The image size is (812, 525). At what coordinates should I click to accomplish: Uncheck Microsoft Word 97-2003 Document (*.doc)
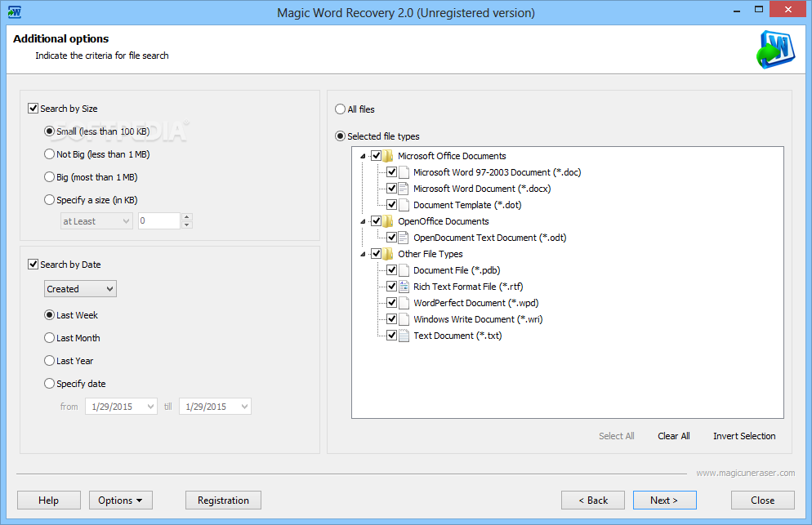392,172
